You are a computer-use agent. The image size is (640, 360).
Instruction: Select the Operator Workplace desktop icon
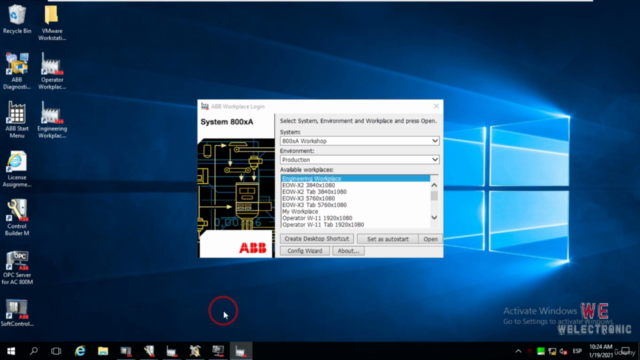pyautogui.click(x=52, y=71)
